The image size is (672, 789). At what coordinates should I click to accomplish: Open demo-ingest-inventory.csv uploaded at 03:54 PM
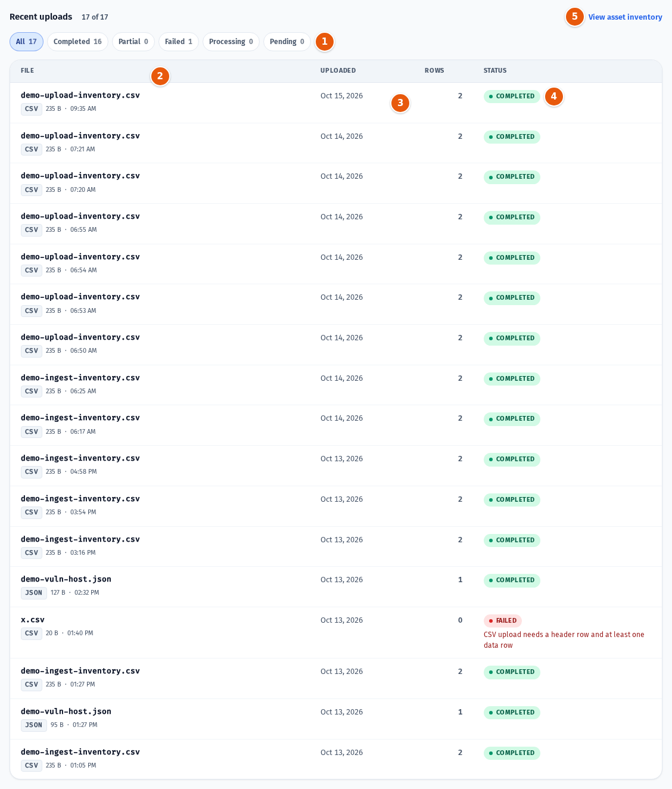80,499
